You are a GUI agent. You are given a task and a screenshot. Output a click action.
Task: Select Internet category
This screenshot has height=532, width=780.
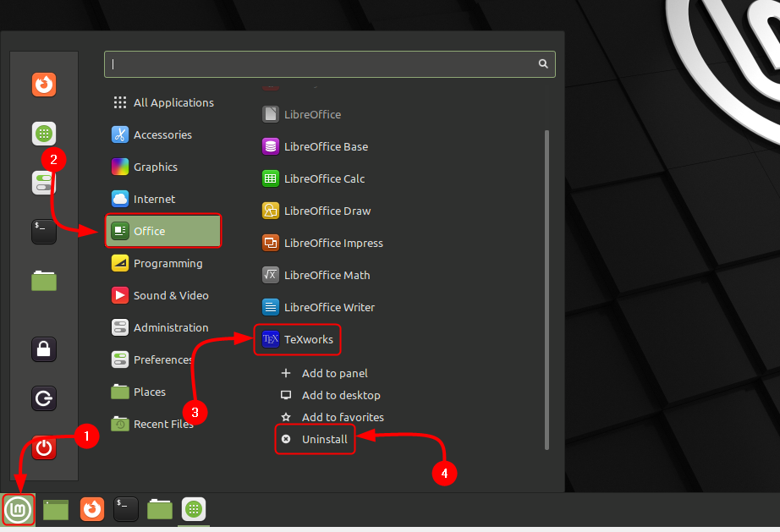(x=163, y=199)
